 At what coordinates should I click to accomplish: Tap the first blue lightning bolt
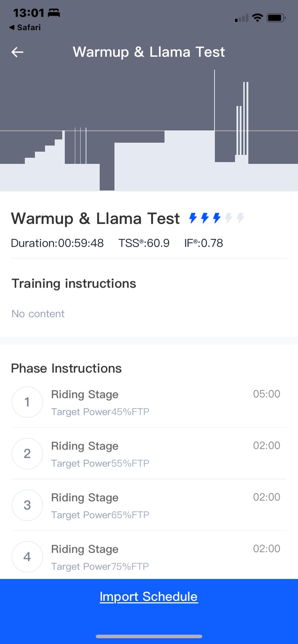193,218
